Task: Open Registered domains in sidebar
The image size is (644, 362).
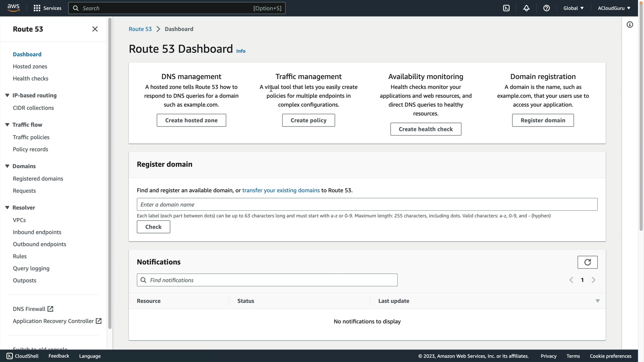Action: pos(38,179)
